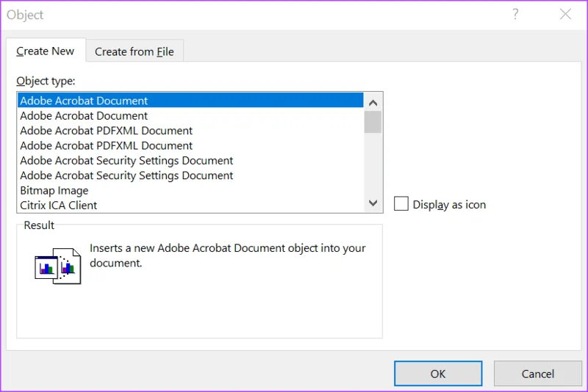The height and width of the screenshot is (392, 588).
Task: Close the Object dialog
Action: tap(565, 14)
